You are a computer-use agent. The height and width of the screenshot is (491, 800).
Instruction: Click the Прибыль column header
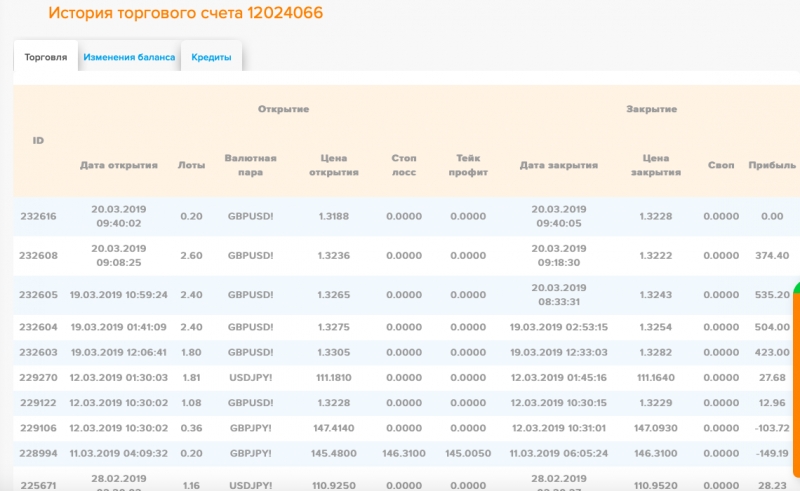click(x=772, y=165)
